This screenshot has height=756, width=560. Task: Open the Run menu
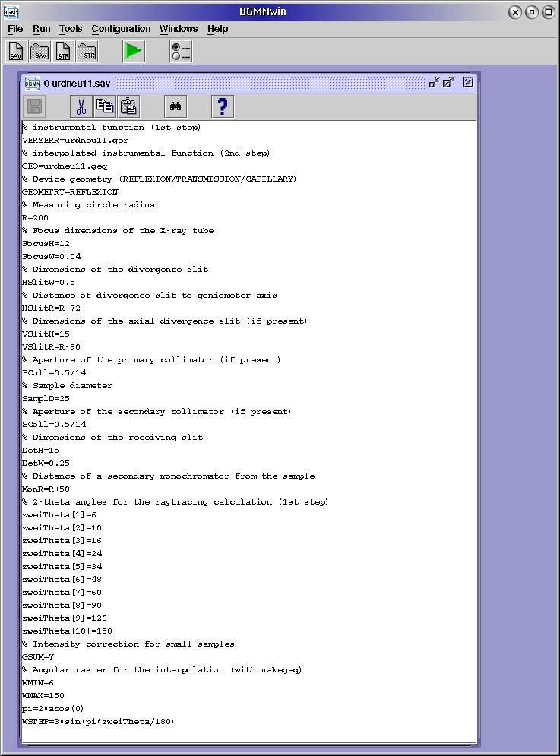pyautogui.click(x=42, y=29)
